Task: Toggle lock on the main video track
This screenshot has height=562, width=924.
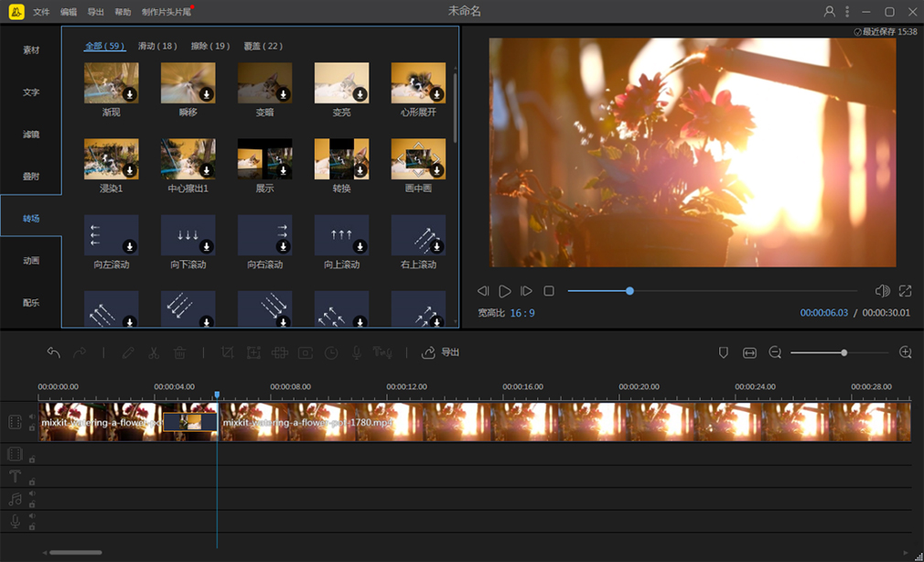Action: tap(32, 427)
